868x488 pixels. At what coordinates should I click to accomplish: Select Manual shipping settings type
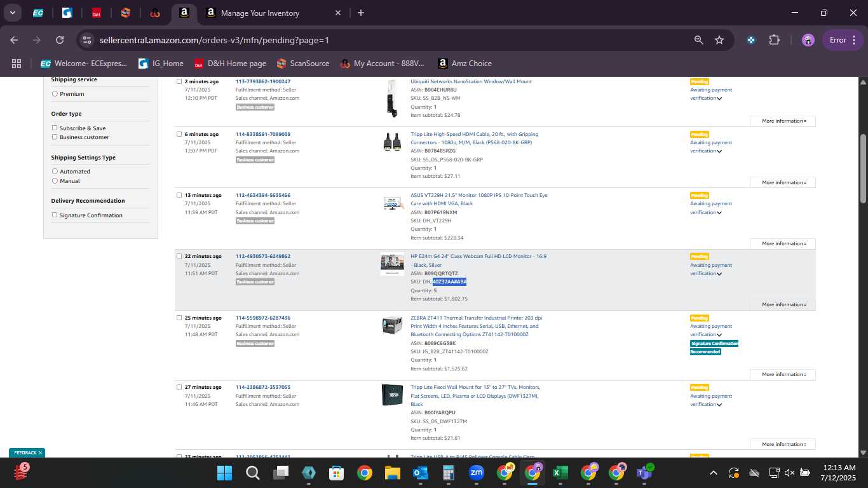55,181
